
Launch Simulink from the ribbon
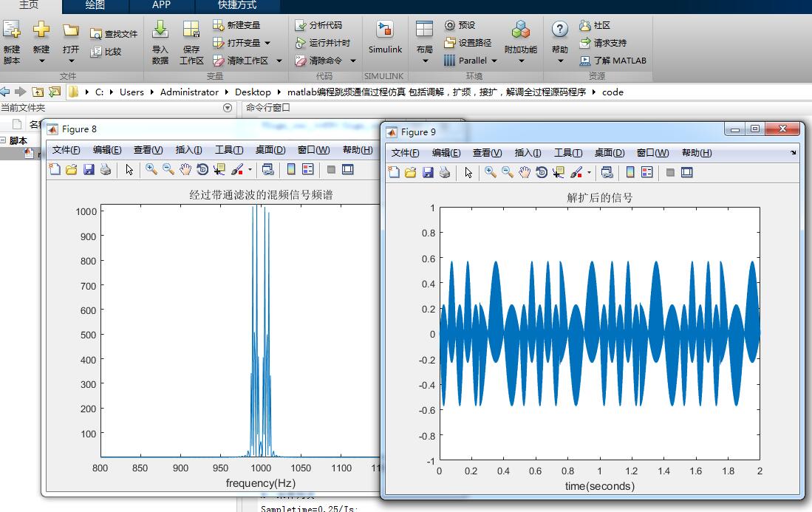click(385, 37)
